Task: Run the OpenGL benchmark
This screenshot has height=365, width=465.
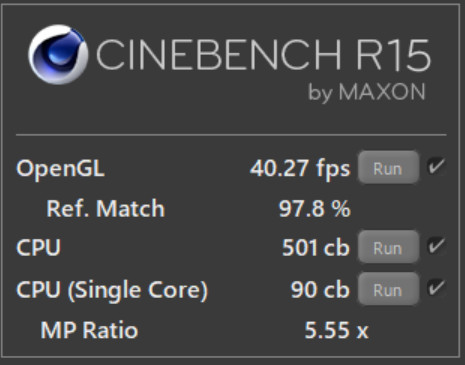Action: (x=388, y=168)
